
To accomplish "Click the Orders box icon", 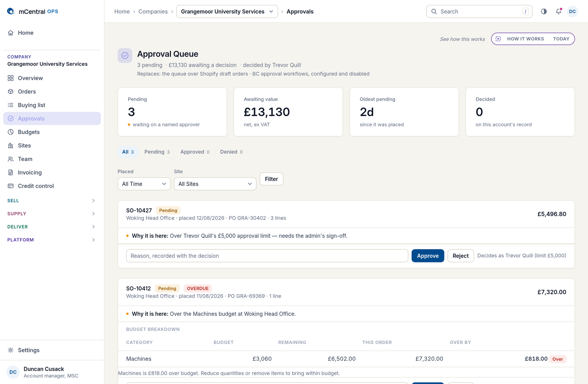I will [11, 92].
